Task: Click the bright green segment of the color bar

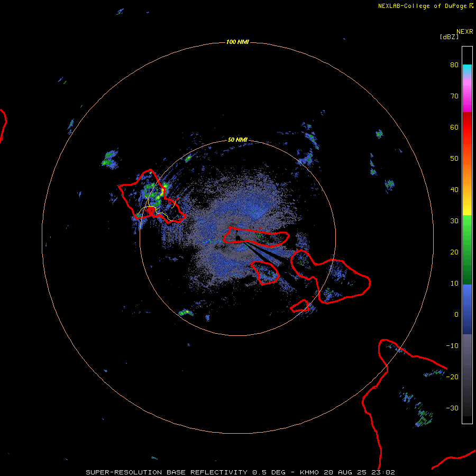Action: pyautogui.click(x=467, y=227)
